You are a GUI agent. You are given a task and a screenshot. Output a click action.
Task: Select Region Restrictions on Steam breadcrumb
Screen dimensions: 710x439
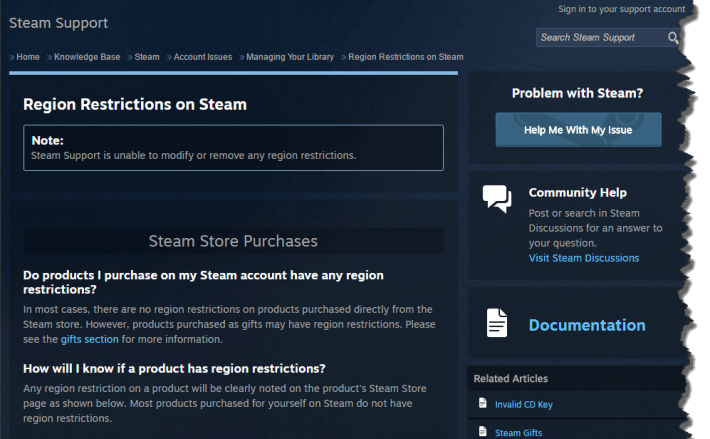406,57
